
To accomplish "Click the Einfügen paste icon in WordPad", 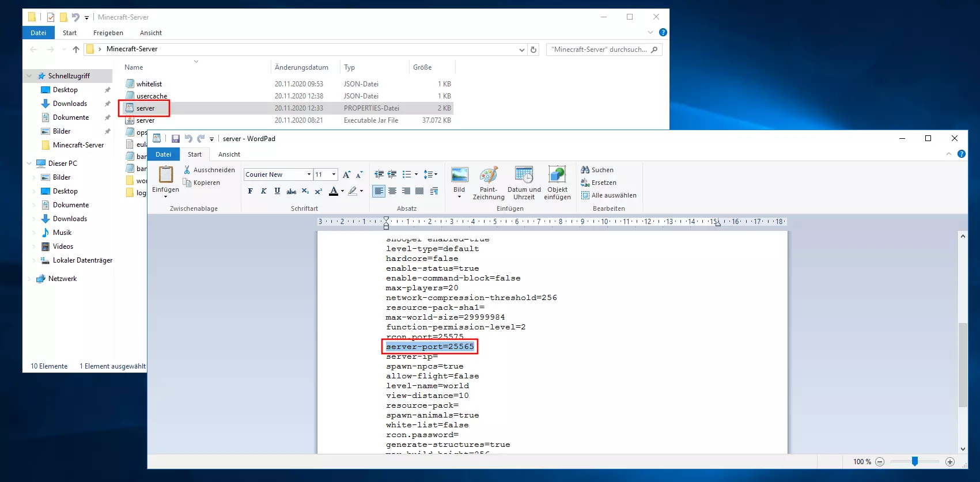I will coord(166,174).
